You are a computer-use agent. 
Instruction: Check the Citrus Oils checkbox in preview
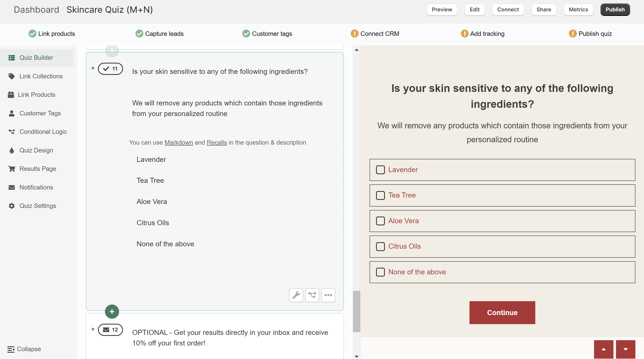[x=380, y=247]
